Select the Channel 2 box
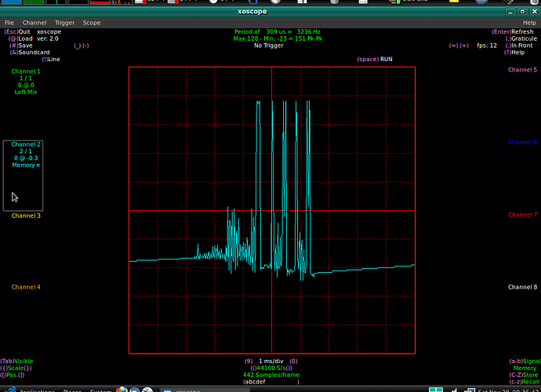The image size is (541, 392). click(x=23, y=176)
